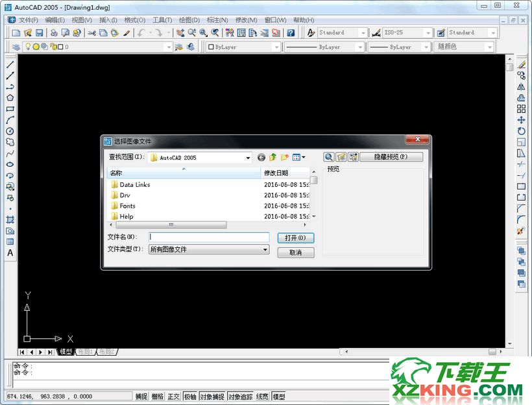532x405 pixels.
Task: Click the Move tool in modify toolbar
Action: pyautogui.click(x=521, y=120)
